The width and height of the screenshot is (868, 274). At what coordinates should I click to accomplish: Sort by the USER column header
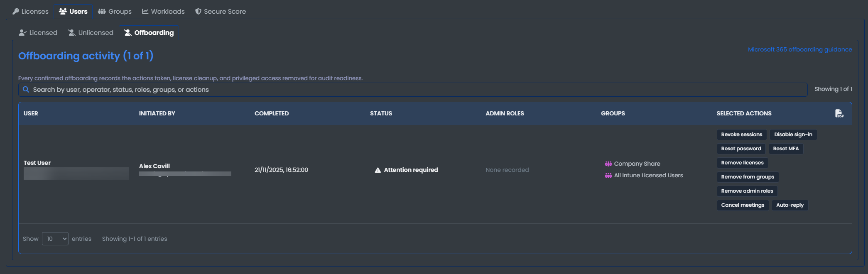point(31,113)
